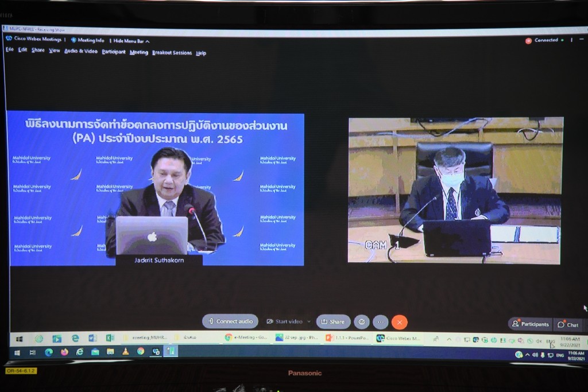The image size is (588, 392).
Task: Click the local clock showing 11:06 AM
Action: click(576, 356)
